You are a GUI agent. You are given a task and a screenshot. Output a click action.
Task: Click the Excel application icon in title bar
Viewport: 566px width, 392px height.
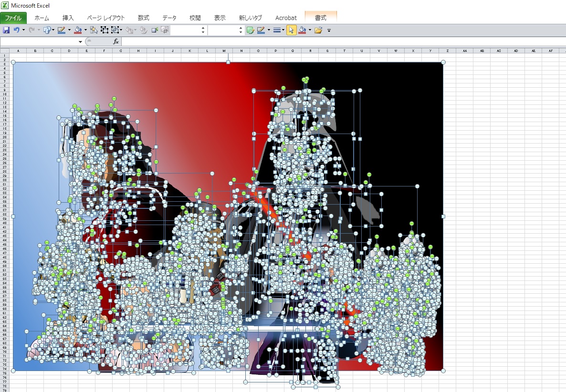5,5
